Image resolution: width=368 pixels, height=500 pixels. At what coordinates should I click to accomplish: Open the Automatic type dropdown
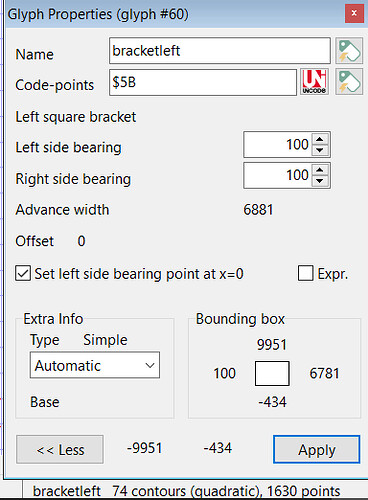(95, 365)
